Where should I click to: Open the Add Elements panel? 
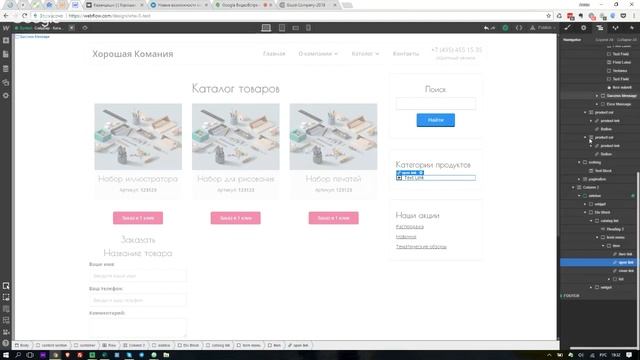(6, 41)
